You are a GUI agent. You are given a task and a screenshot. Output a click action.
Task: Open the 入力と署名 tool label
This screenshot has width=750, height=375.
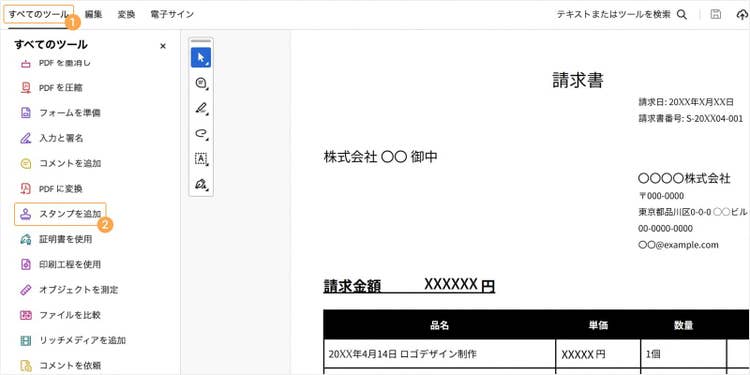pyautogui.click(x=61, y=138)
